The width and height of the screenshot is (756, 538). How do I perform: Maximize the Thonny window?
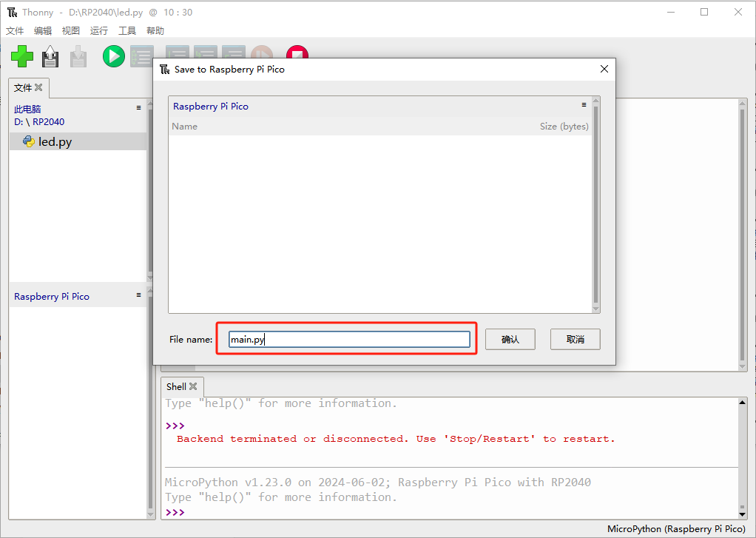click(x=704, y=12)
